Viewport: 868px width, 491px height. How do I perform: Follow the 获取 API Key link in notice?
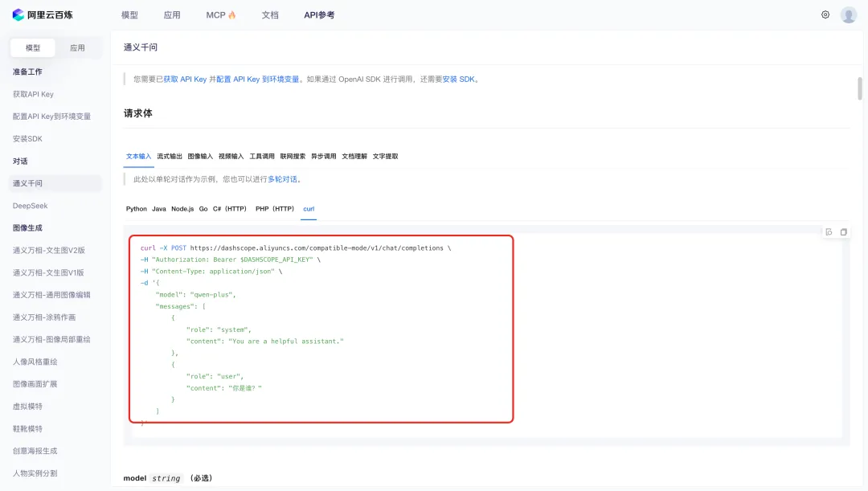[185, 80]
